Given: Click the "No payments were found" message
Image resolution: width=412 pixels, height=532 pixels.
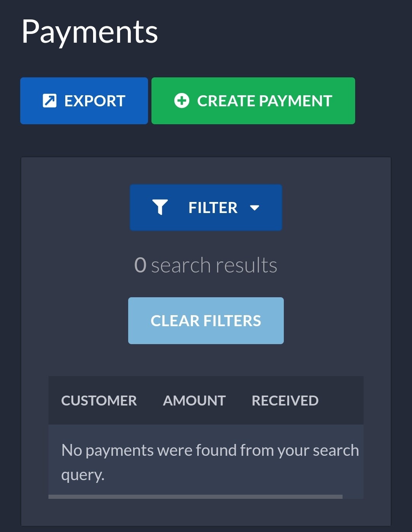Looking at the screenshot, I should tap(210, 462).
